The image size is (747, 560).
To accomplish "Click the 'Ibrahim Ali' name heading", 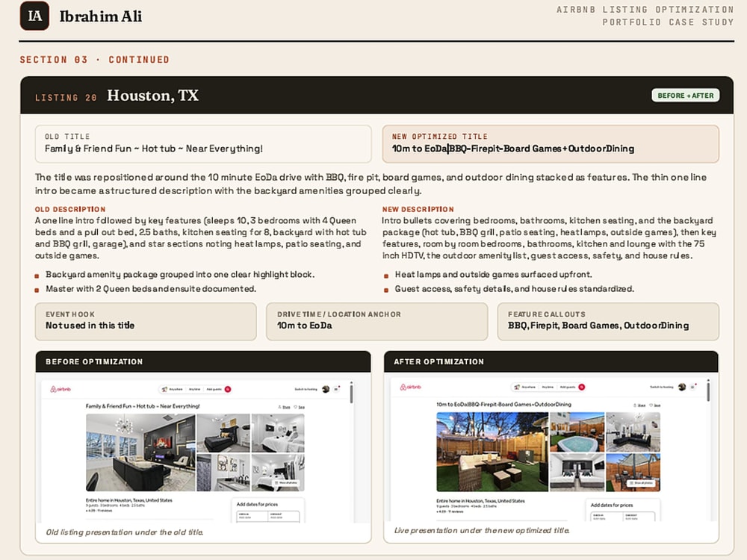I will [x=101, y=16].
